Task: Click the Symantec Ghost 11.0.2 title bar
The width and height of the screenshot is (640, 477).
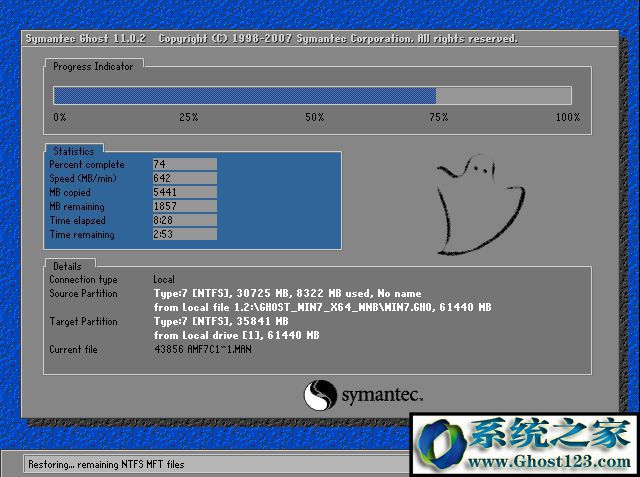Action: click(320, 39)
